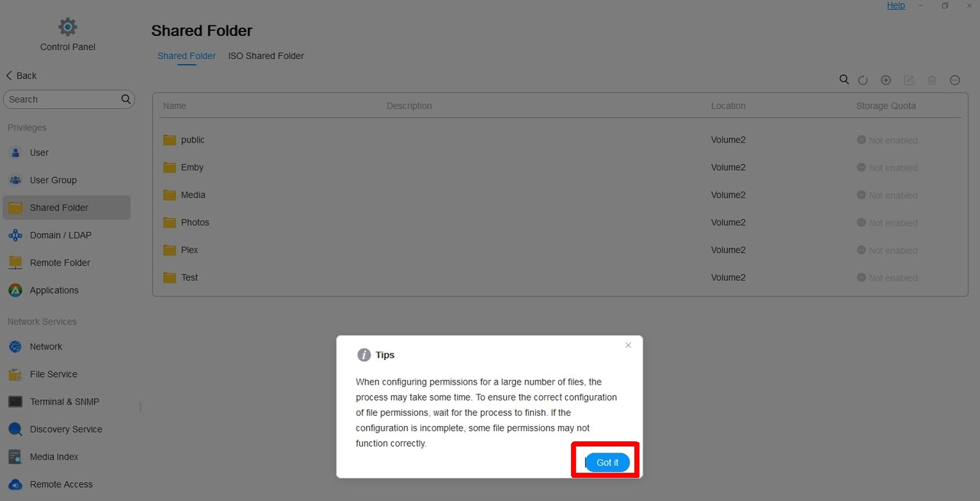Open Remote Folder settings
Screen dimensions: 980x501
tap(67, 263)
